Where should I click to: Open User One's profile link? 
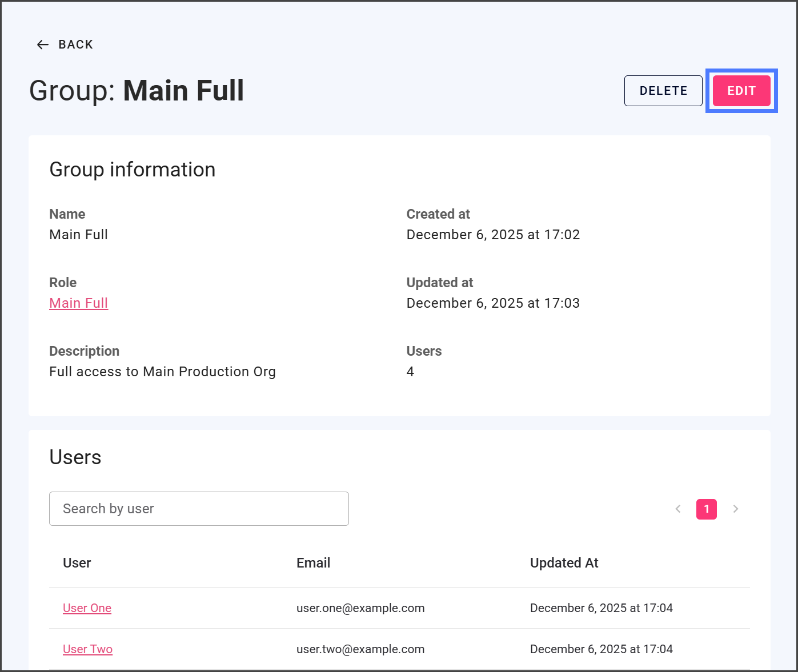tap(87, 608)
